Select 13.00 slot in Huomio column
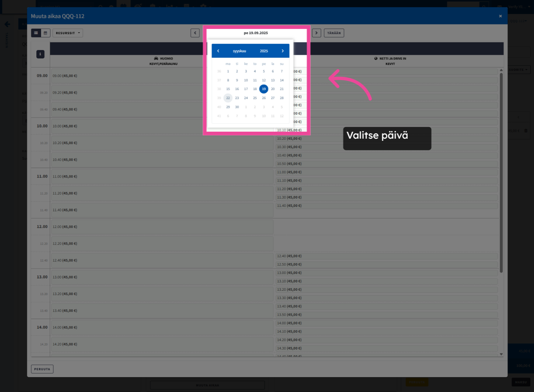 click(x=162, y=277)
